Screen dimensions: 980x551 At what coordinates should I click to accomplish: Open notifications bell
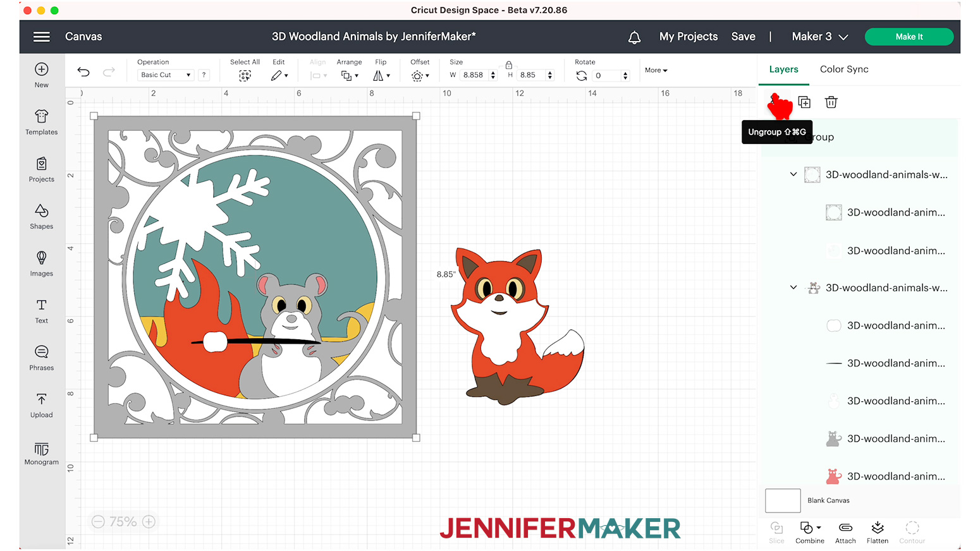634,37
